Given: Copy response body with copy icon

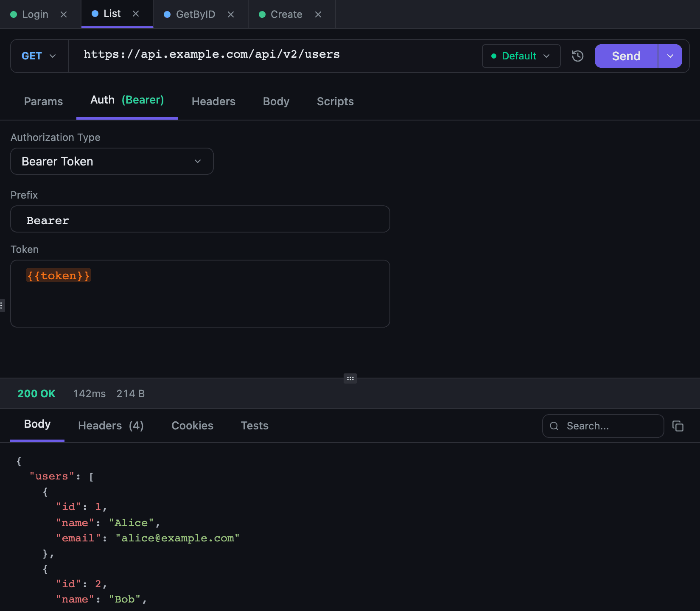Looking at the screenshot, I should 678,426.
